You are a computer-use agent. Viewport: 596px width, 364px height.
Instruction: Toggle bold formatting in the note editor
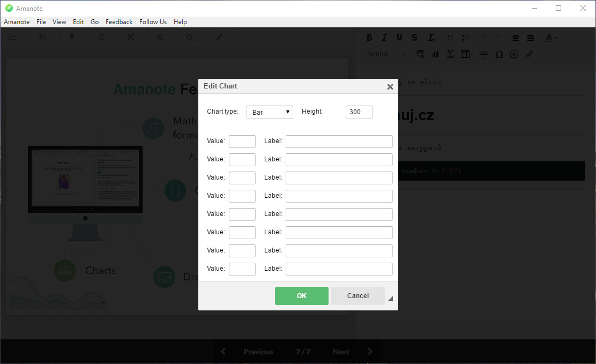(369, 38)
